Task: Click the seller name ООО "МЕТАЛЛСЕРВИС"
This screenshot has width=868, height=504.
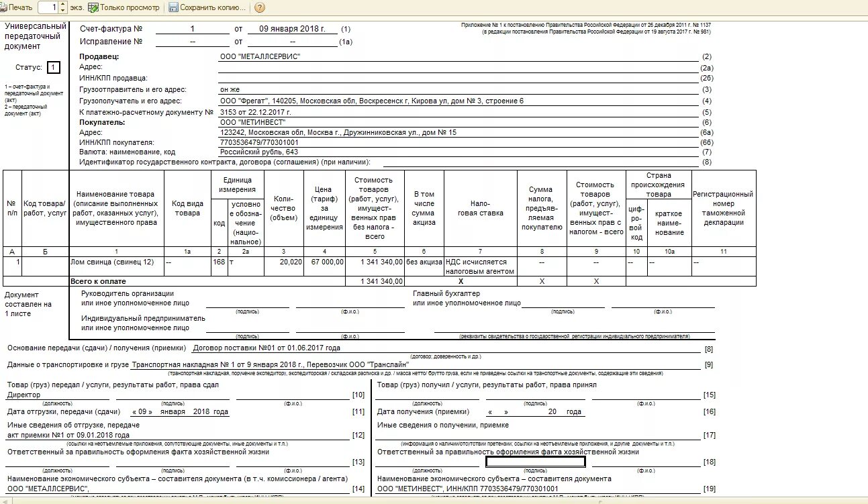Action: tap(260, 57)
